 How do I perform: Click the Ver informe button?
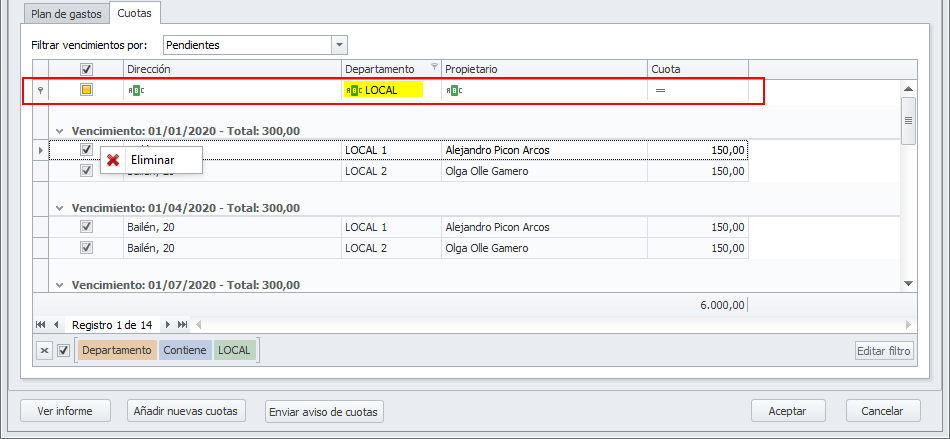tap(65, 411)
